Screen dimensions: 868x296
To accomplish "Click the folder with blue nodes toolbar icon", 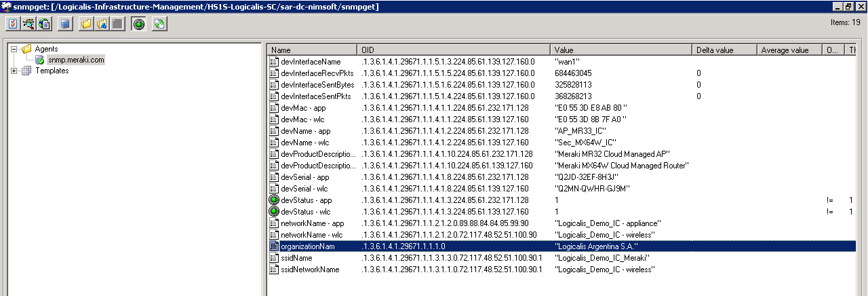I will coord(102,24).
